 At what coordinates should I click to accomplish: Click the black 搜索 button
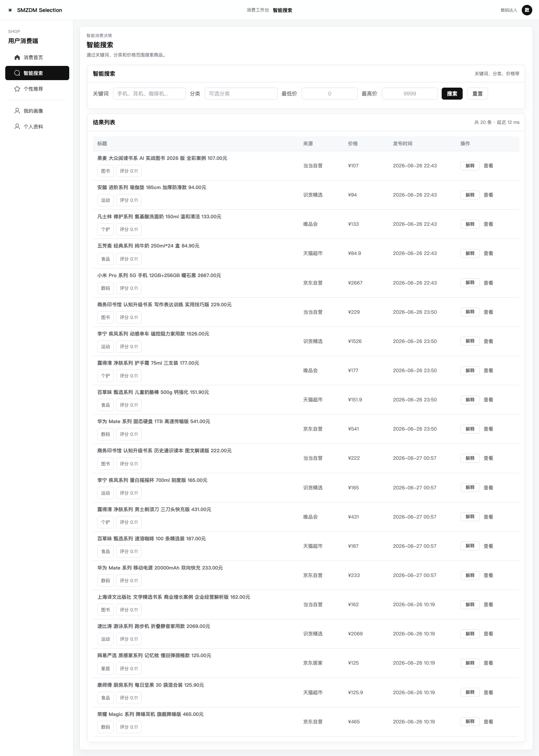click(452, 94)
